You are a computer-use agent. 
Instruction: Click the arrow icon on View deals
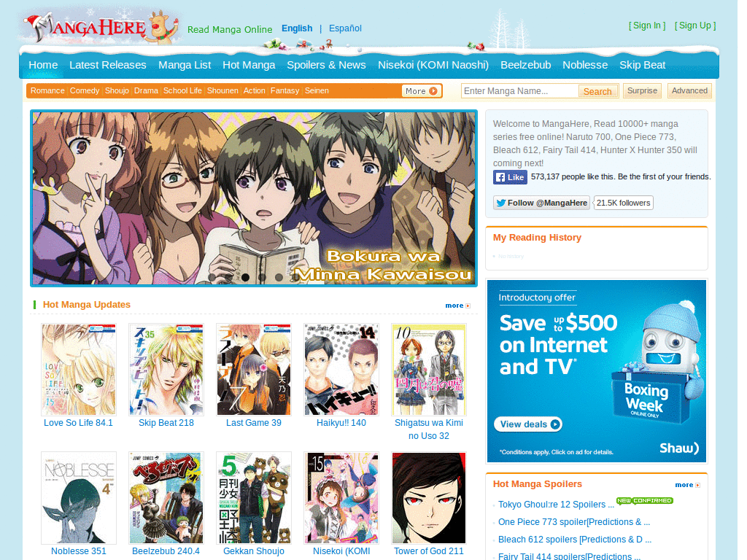pos(555,424)
